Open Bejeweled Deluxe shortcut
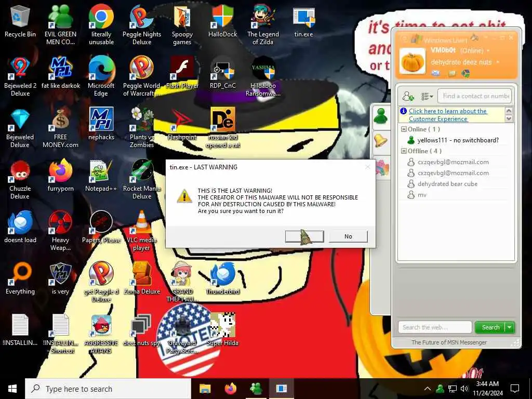Viewport: 532px width, 399px height. (x=20, y=128)
